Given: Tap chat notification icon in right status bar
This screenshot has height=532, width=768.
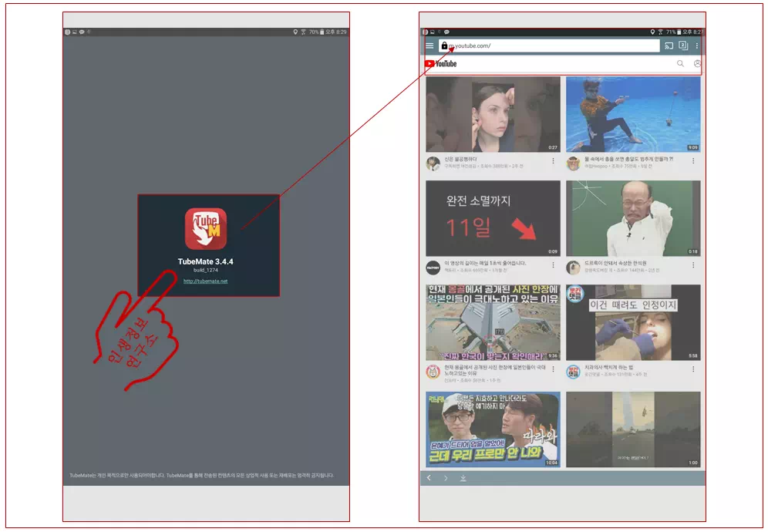Looking at the screenshot, I should point(446,32).
